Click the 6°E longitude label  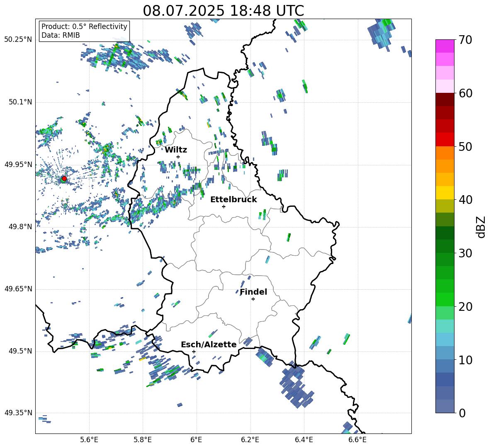(196, 440)
